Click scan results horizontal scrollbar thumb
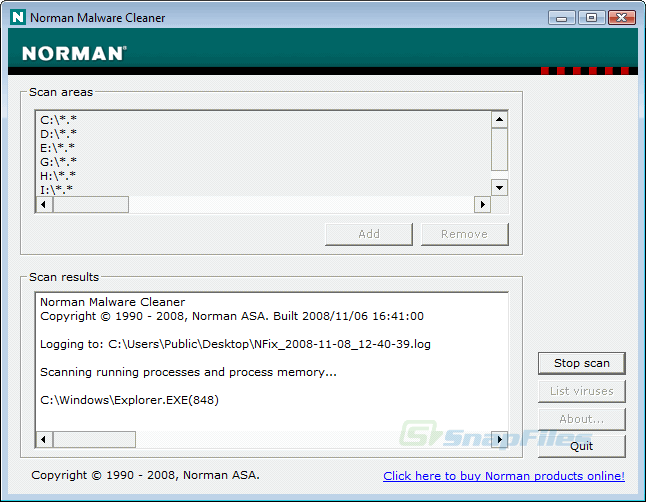 point(94,439)
